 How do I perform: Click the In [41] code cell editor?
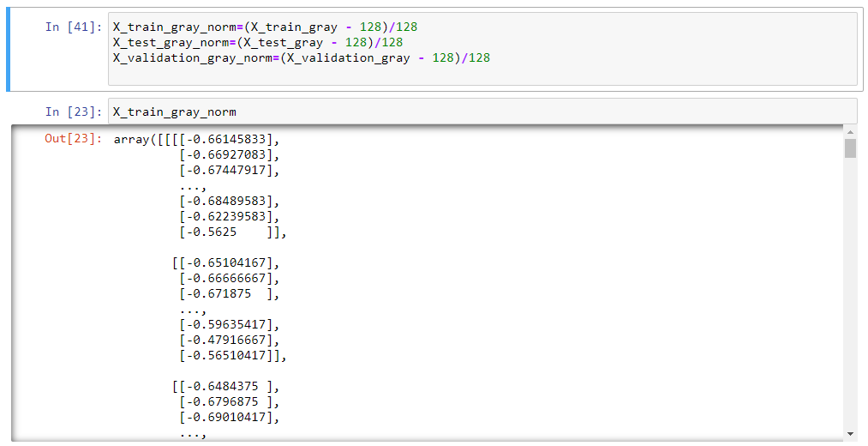pos(482,49)
